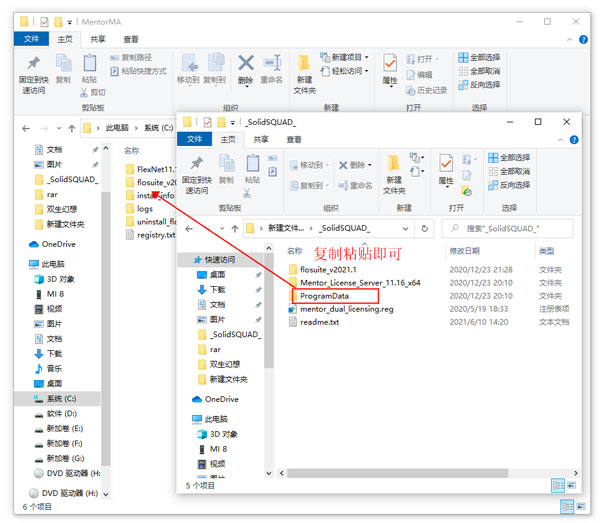Switch to large icons view at bottom right
This screenshot has width=600, height=523.
pyautogui.click(x=573, y=485)
